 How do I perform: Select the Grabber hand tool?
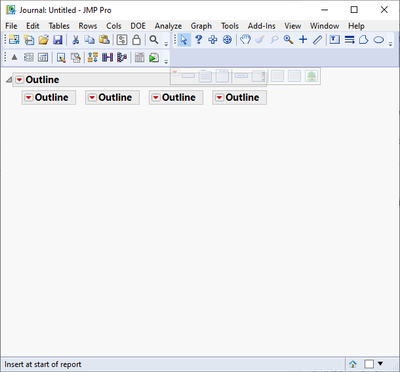coord(245,40)
